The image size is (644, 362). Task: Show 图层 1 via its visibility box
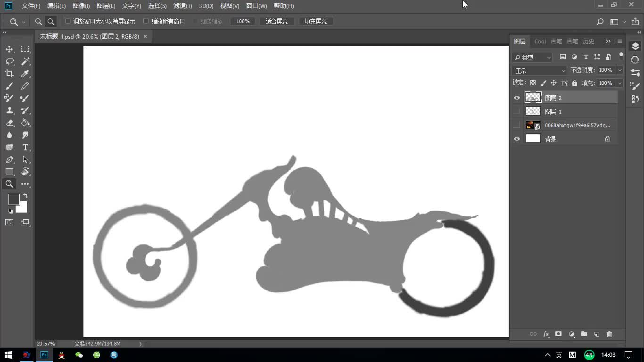(517, 112)
